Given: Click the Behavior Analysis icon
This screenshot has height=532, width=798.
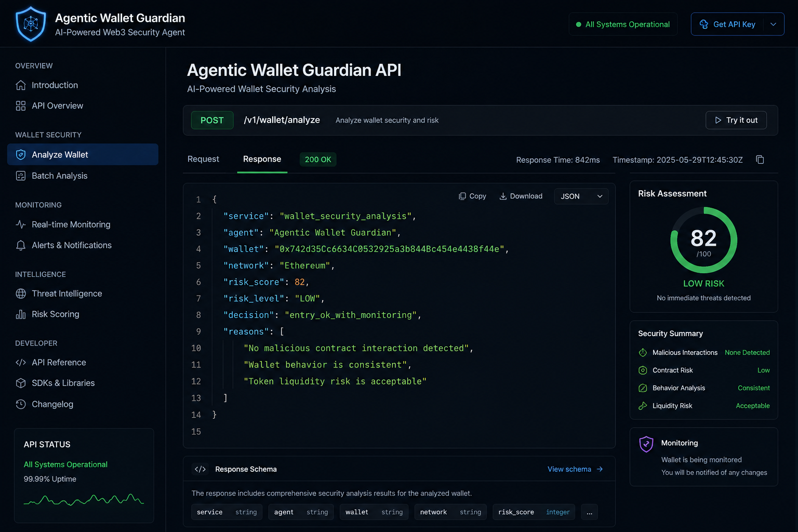Looking at the screenshot, I should (643, 388).
